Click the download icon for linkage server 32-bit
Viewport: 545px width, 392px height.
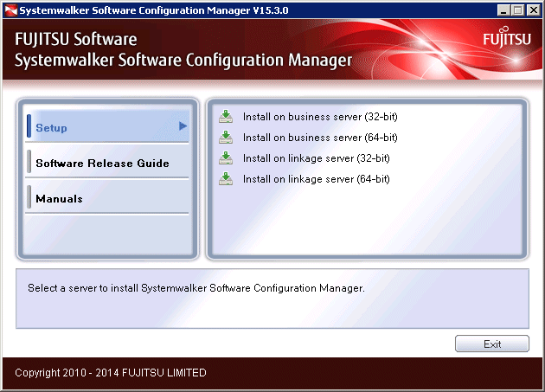tap(226, 158)
